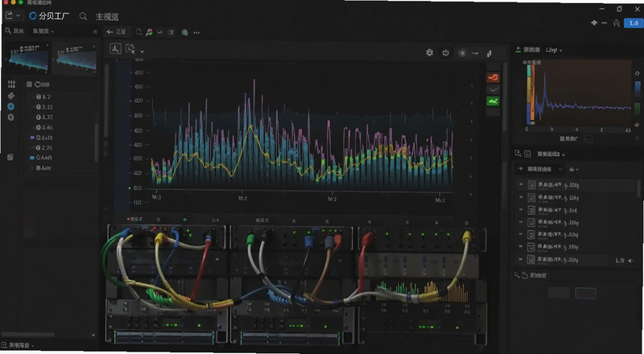Click the refresh icon beside the spectrum plot
This screenshot has height=354, width=644.
pos(638,73)
